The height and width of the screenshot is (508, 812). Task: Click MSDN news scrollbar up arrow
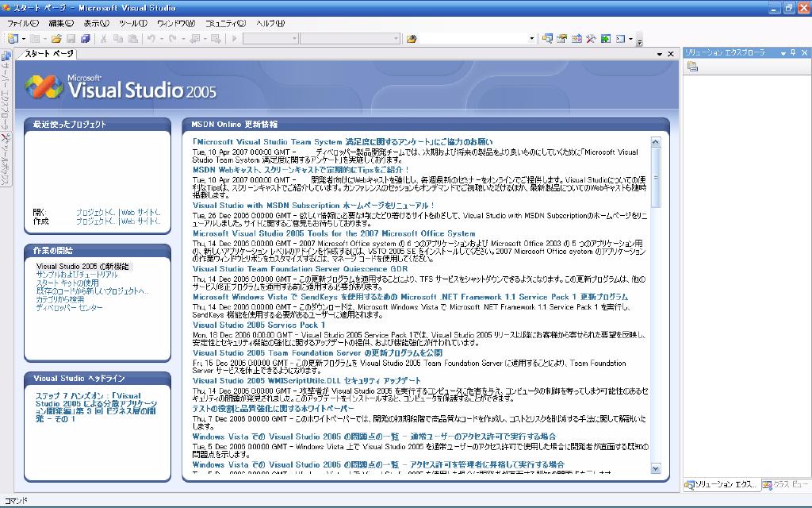[x=656, y=142]
